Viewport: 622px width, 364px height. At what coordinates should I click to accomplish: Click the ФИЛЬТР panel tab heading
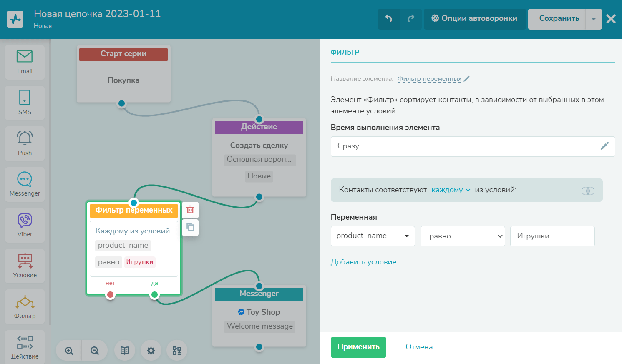point(345,52)
